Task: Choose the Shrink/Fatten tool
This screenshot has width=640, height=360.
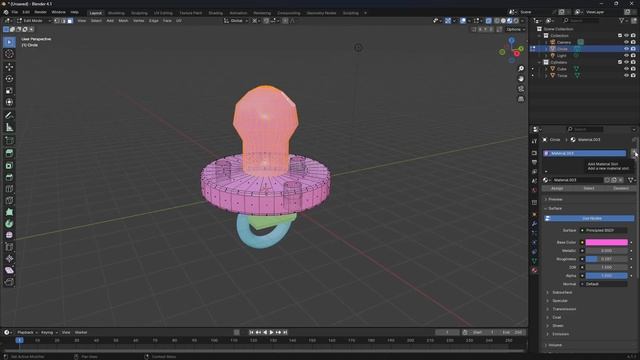Action: pyautogui.click(x=9, y=258)
